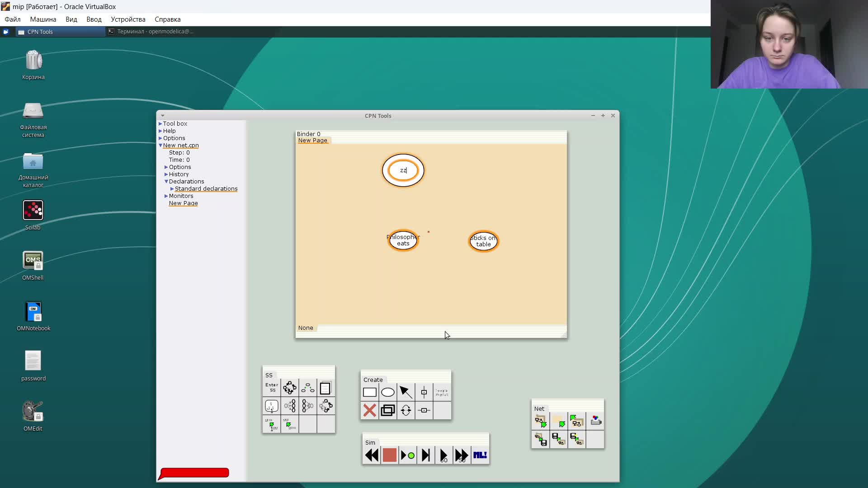
Task: Click the ML! evaluate tool
Action: point(480,455)
